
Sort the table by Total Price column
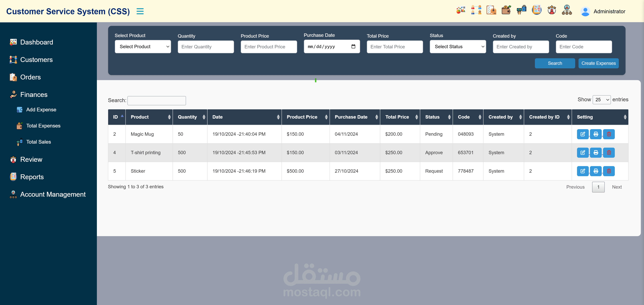pos(400,117)
